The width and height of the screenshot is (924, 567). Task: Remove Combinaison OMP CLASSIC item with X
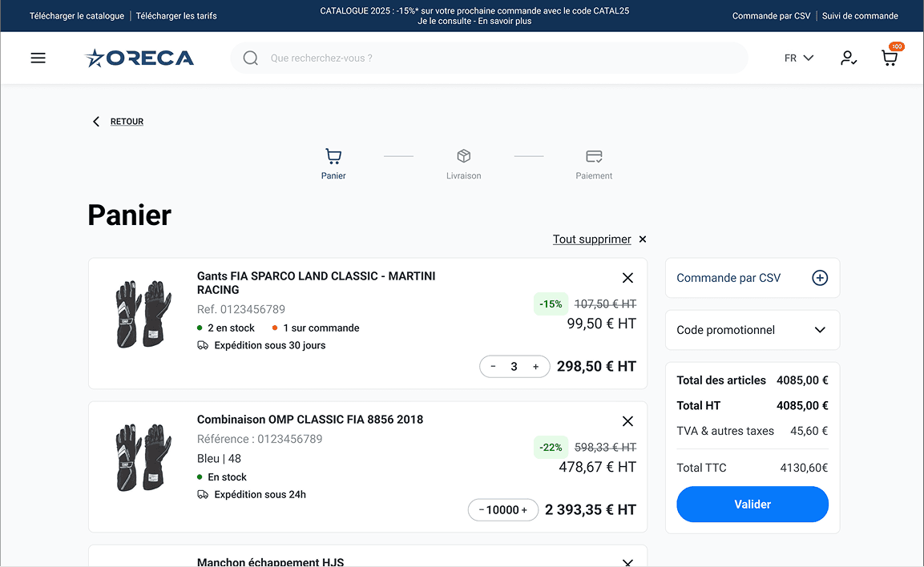[x=627, y=421]
